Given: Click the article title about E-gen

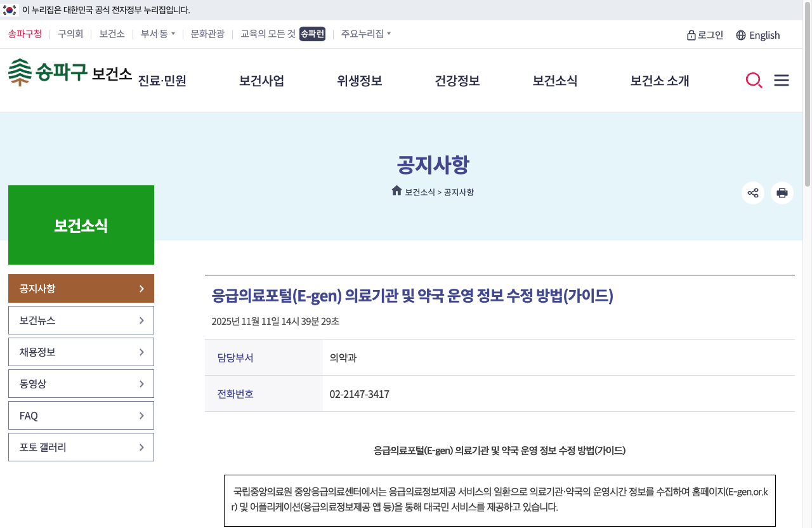Looking at the screenshot, I should click(x=412, y=296).
